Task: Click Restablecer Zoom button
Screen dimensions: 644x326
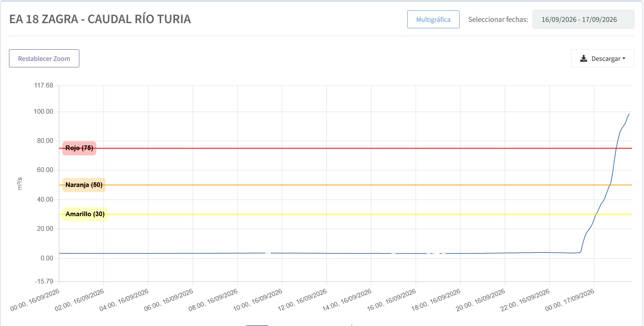Action: 44,58
